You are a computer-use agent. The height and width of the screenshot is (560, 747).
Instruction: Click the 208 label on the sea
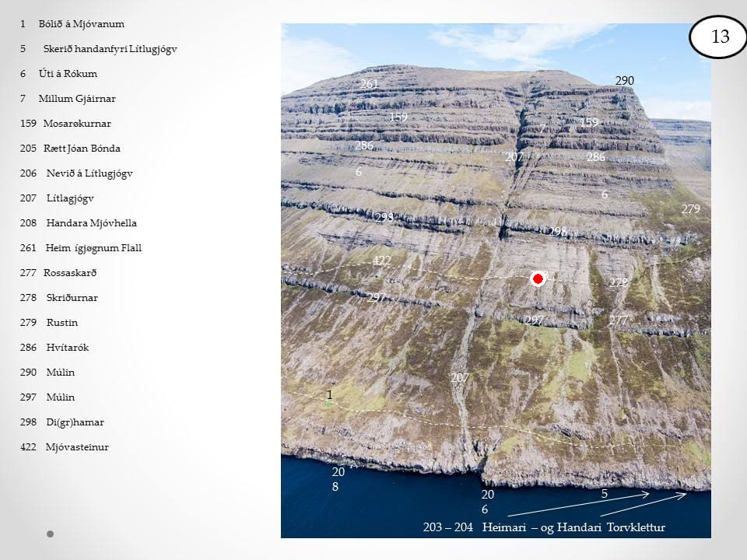pos(338,479)
